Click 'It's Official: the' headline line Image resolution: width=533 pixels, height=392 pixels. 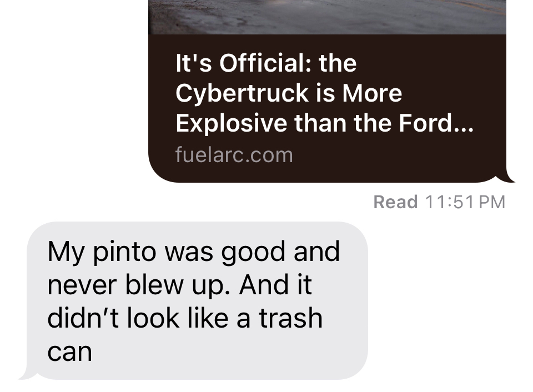(x=266, y=63)
